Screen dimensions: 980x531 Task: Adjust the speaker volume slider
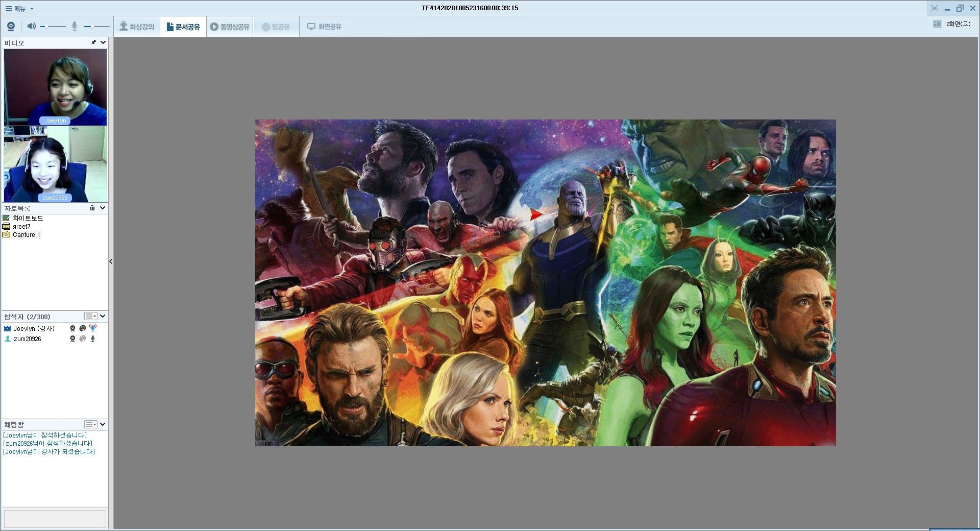(x=53, y=26)
